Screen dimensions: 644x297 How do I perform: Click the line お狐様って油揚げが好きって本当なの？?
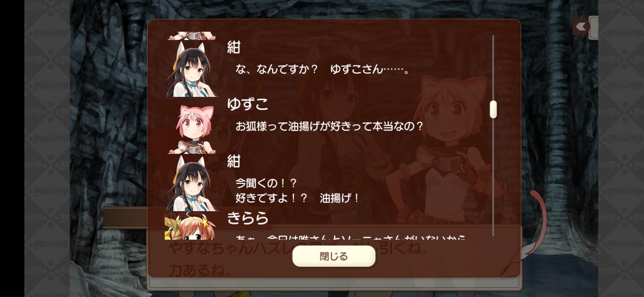coord(329,126)
